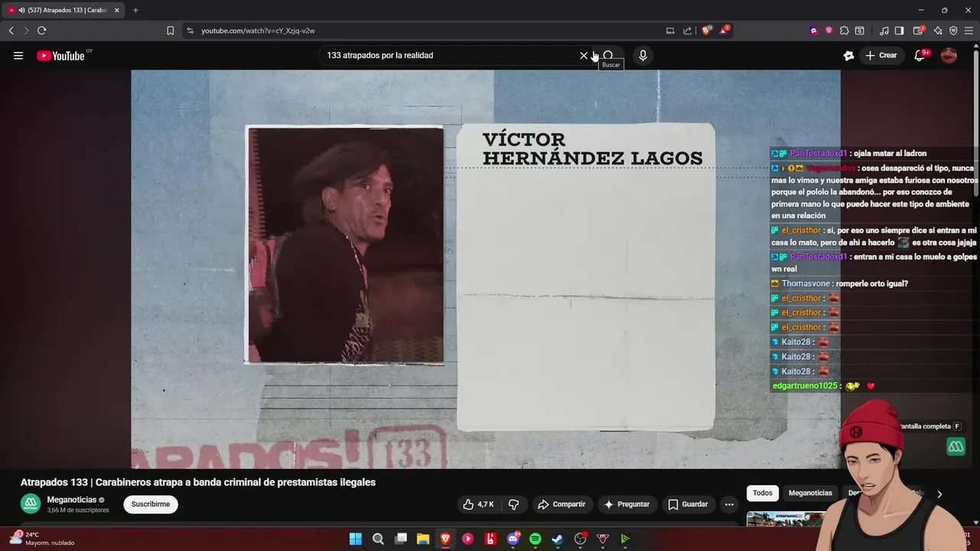Image resolution: width=980 pixels, height=551 pixels.
Task: Open YouTube notifications bell
Action: (x=920, y=55)
